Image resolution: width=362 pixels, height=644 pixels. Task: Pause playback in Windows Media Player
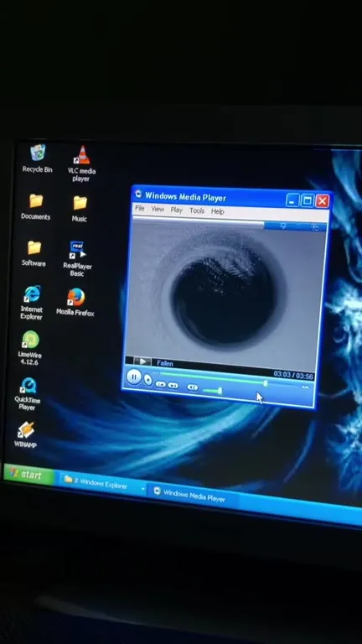(x=133, y=377)
